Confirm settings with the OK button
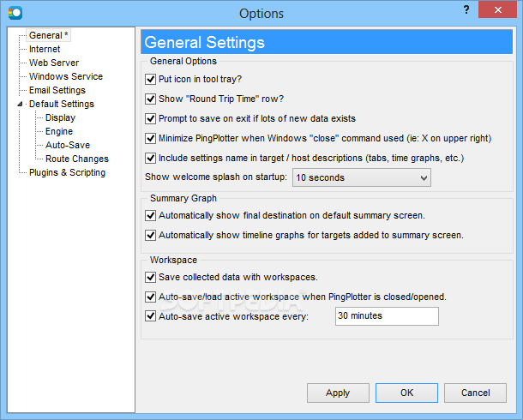 pos(406,393)
